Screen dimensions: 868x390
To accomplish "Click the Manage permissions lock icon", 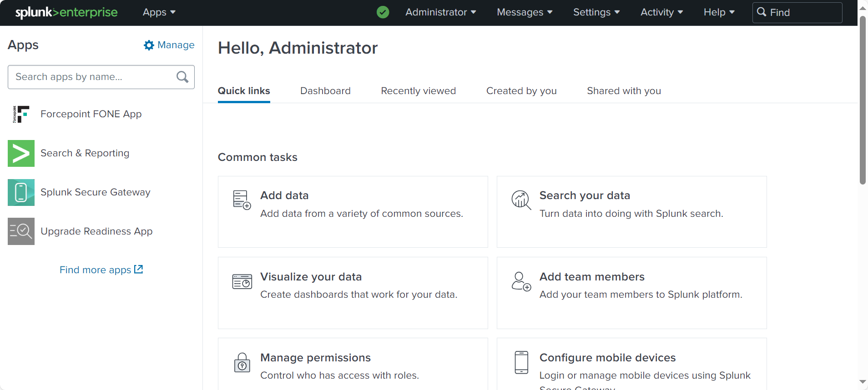I will click(242, 362).
